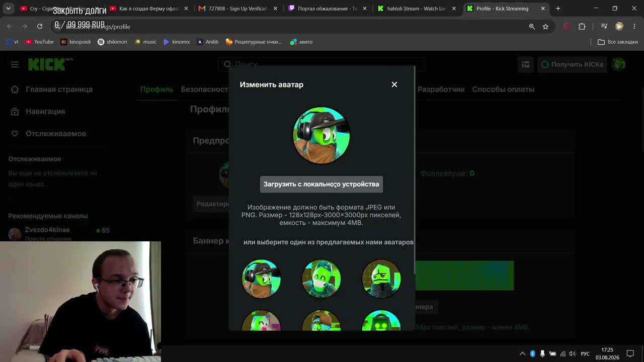Close the Change Avatar dialog with X
Screen dimensions: 644x362
coord(394,84)
